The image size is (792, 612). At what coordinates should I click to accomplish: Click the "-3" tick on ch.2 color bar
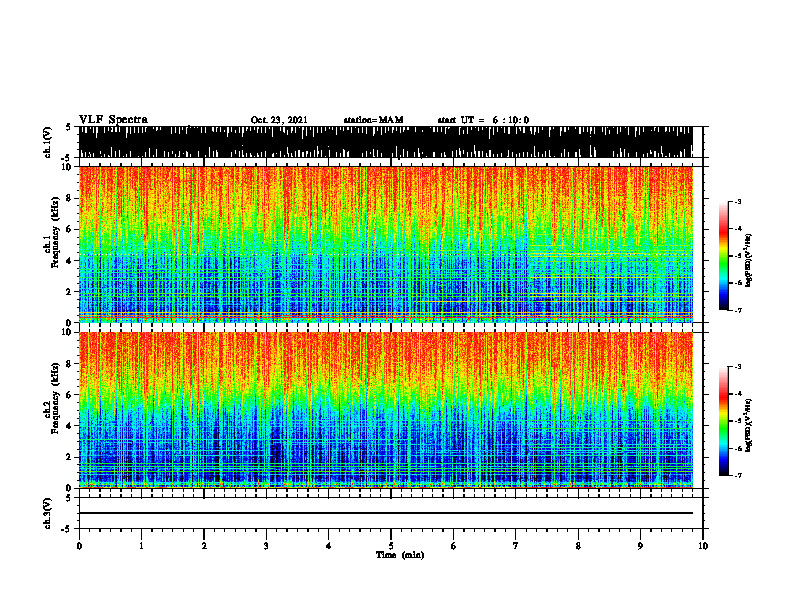pos(738,367)
